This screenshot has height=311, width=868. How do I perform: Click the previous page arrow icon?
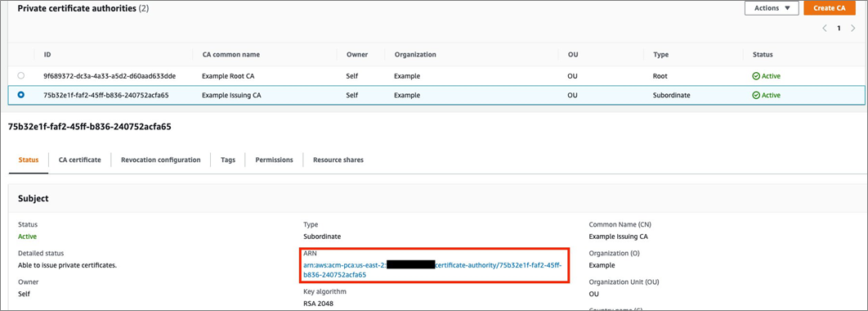pyautogui.click(x=825, y=29)
